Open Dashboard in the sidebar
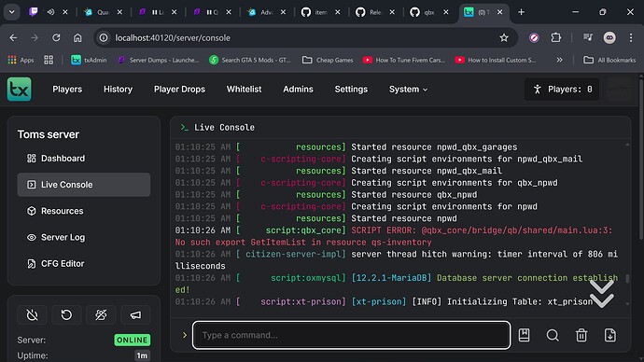 [84, 159]
